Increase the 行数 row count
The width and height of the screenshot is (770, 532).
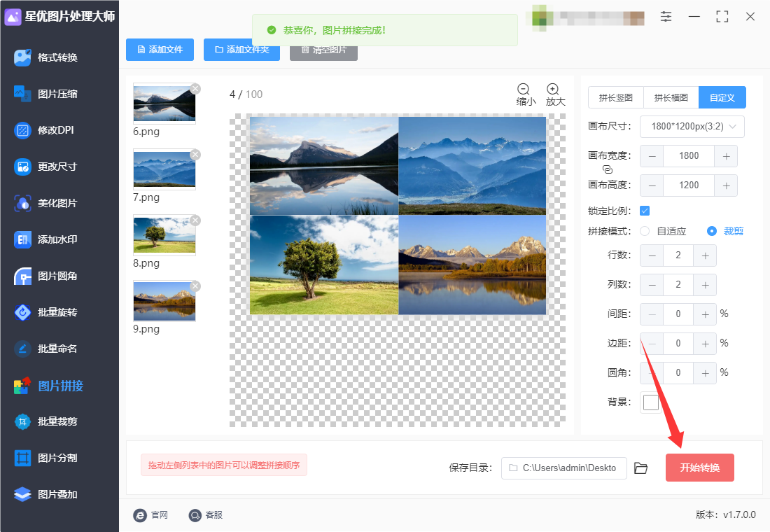705,256
